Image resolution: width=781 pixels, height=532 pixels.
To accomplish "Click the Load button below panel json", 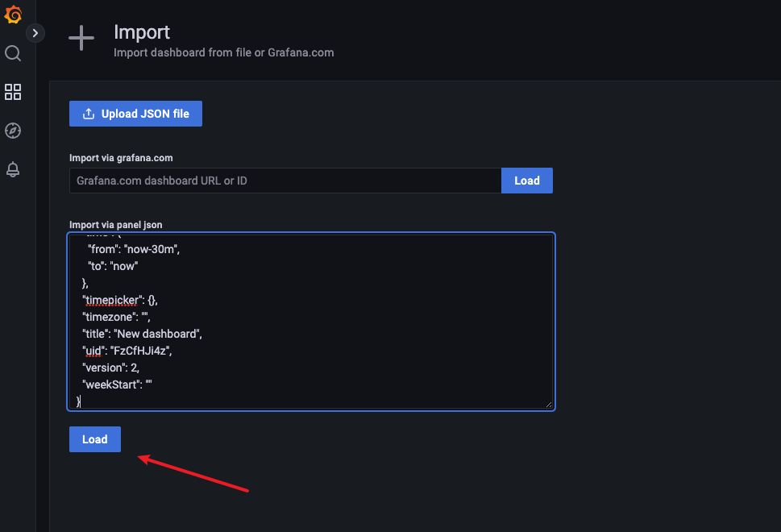I will pyautogui.click(x=94, y=439).
